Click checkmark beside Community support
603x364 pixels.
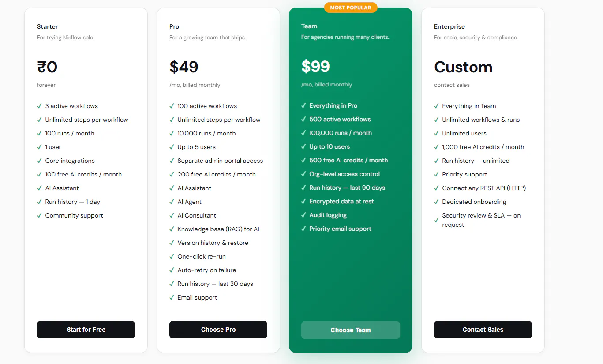[x=39, y=215]
